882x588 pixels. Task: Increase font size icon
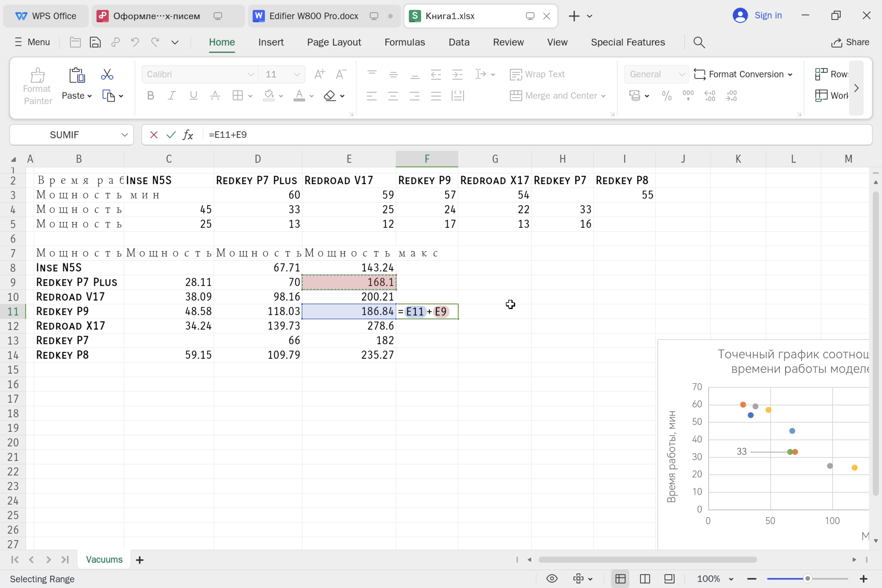319,74
